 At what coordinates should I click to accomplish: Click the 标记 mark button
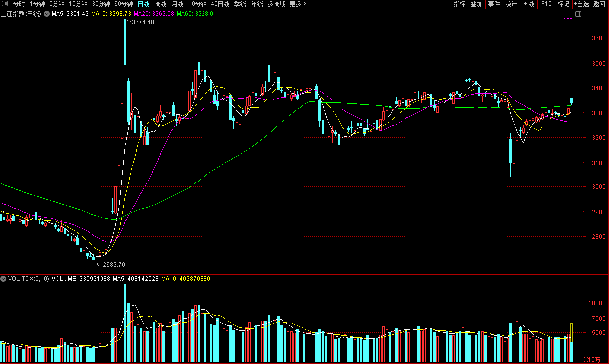[563, 4]
